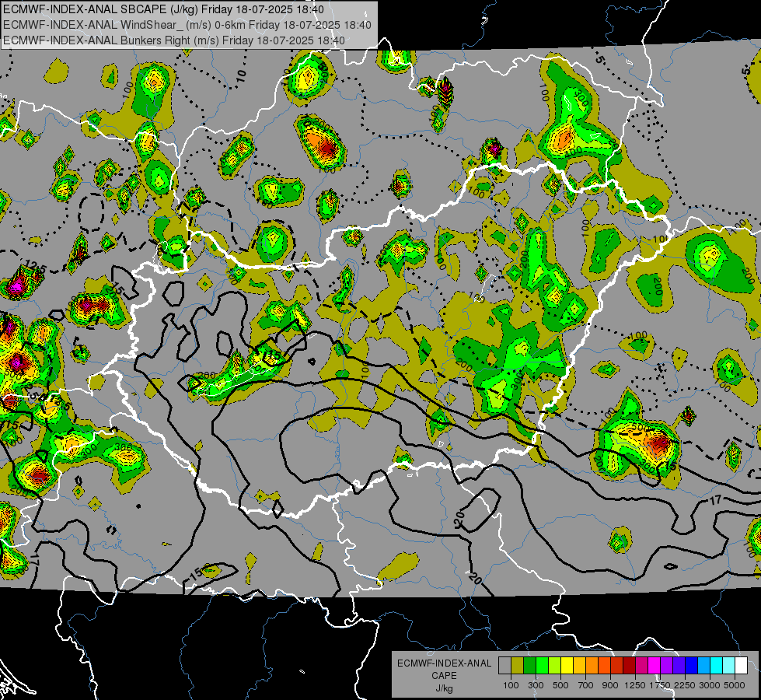Click the brick red swatch above the 900 label
This screenshot has height=700, width=761.
[617, 666]
